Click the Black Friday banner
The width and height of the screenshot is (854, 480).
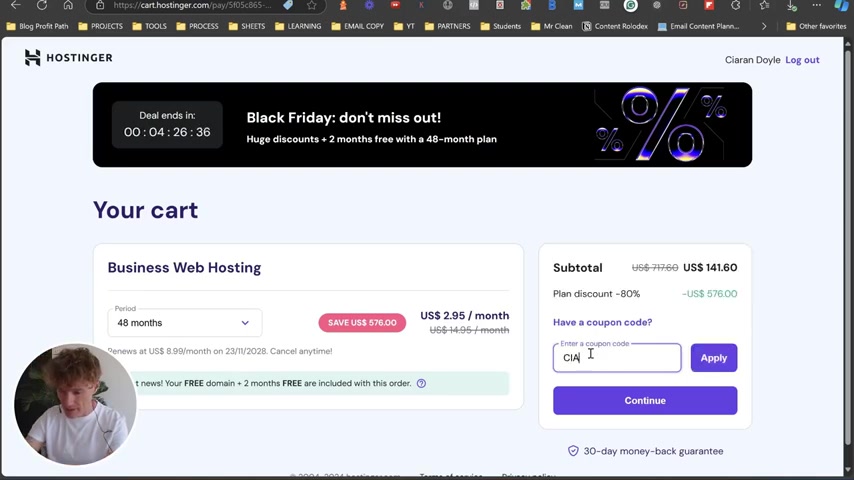pyautogui.click(x=422, y=125)
